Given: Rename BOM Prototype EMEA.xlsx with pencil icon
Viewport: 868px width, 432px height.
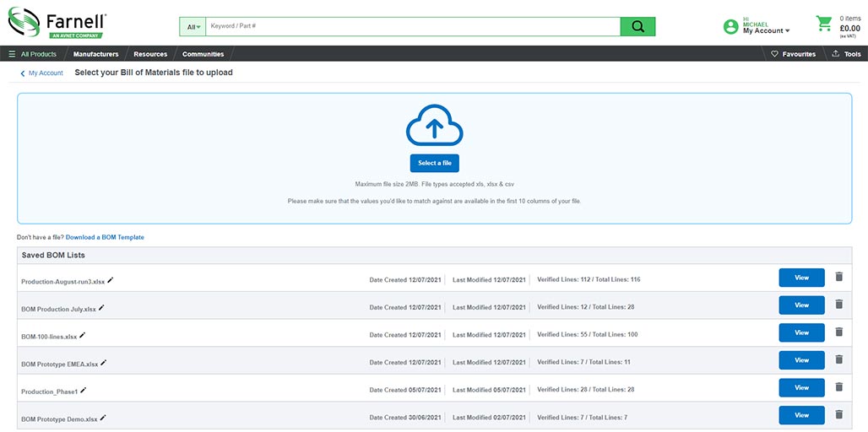Looking at the screenshot, I should 104,363.
